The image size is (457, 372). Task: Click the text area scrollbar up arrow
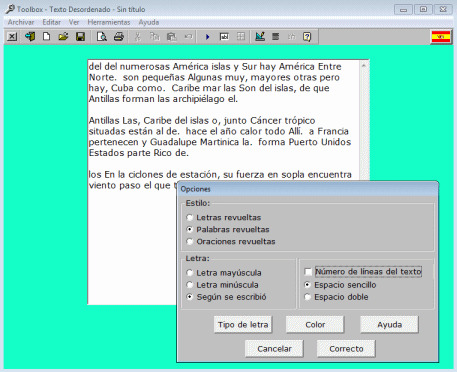[364, 66]
